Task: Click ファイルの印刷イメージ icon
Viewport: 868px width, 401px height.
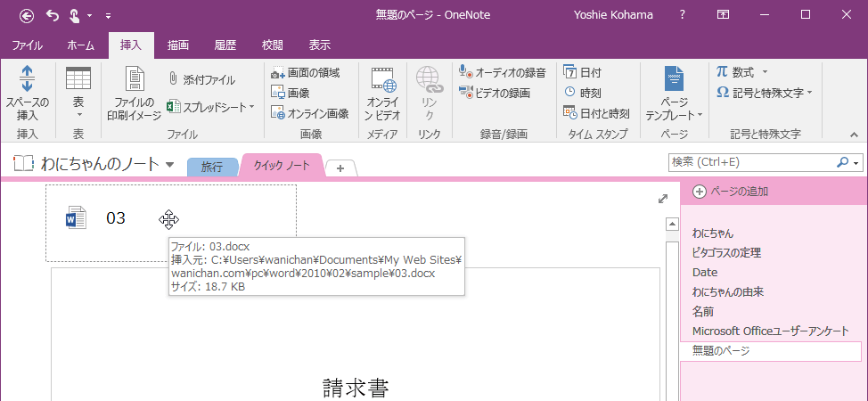Action: [134, 78]
